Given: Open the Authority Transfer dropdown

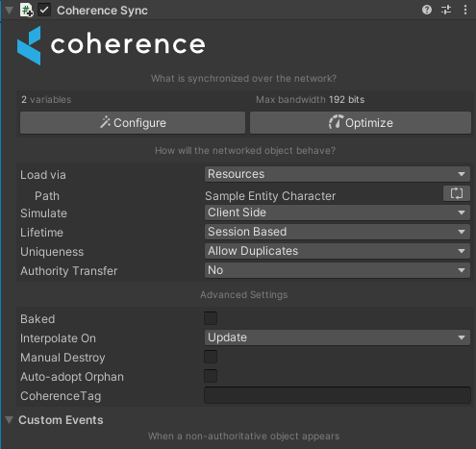Looking at the screenshot, I should point(338,270).
